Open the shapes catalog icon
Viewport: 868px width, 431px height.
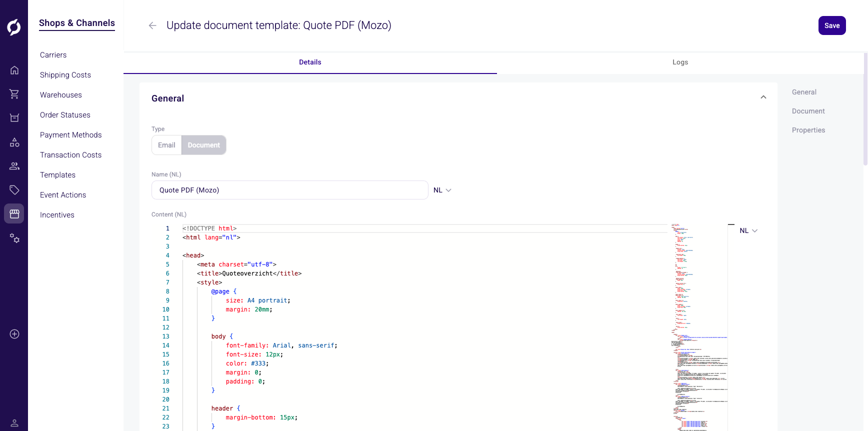14,142
